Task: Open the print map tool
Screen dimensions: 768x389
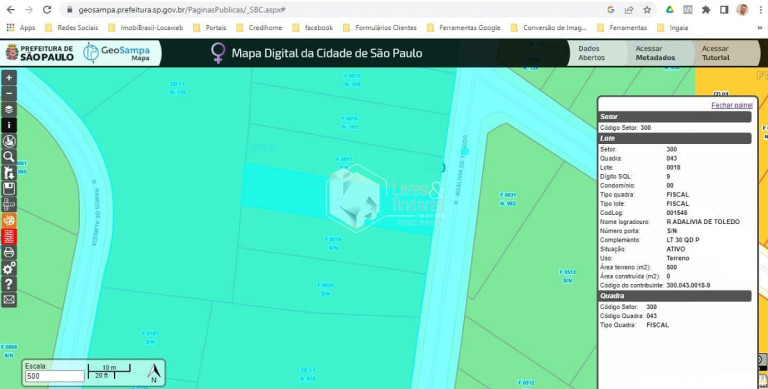Action: click(x=9, y=253)
